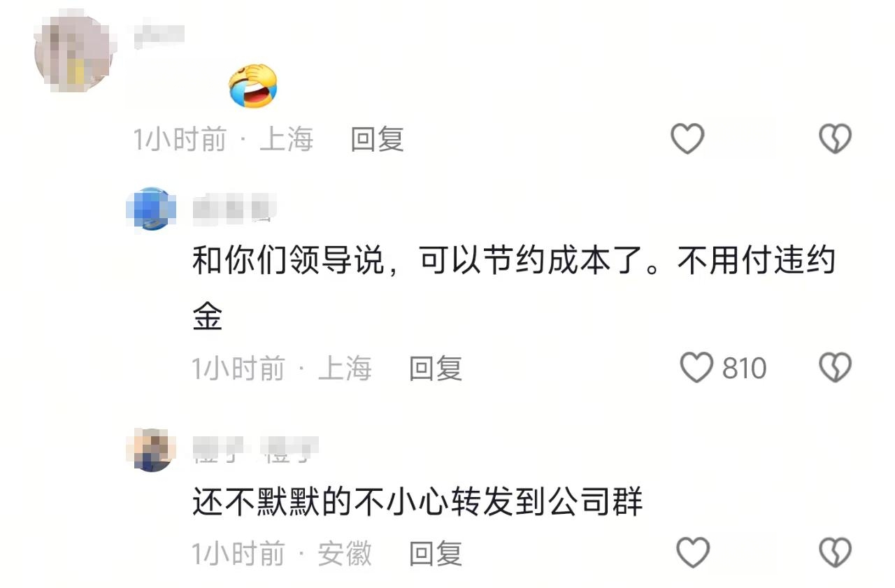Image resolution: width=895 pixels, height=588 pixels.
Task: Dislike the 转发到公司群 comment from 安徽
Action: (x=835, y=553)
